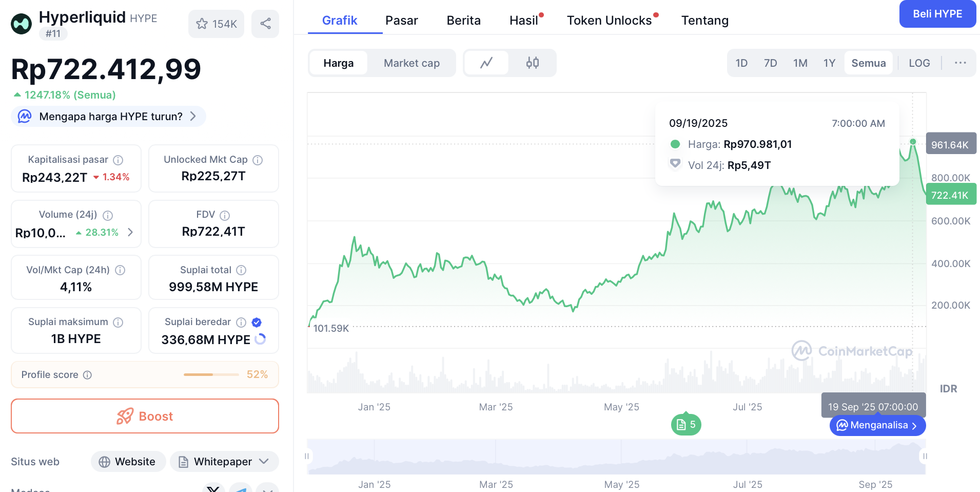Open info icon beside FDV
This screenshot has width=980, height=492.
[225, 215]
